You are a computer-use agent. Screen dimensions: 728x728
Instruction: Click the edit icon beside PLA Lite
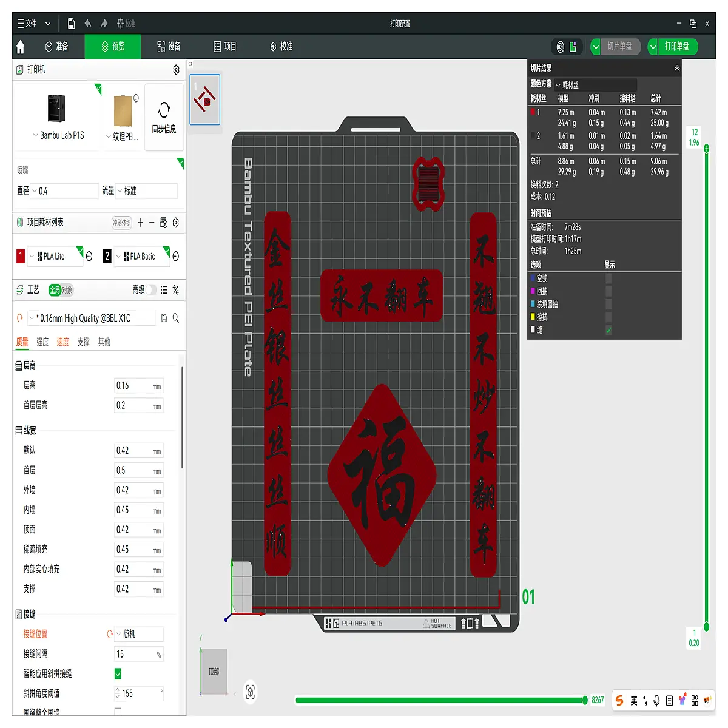pos(89,257)
